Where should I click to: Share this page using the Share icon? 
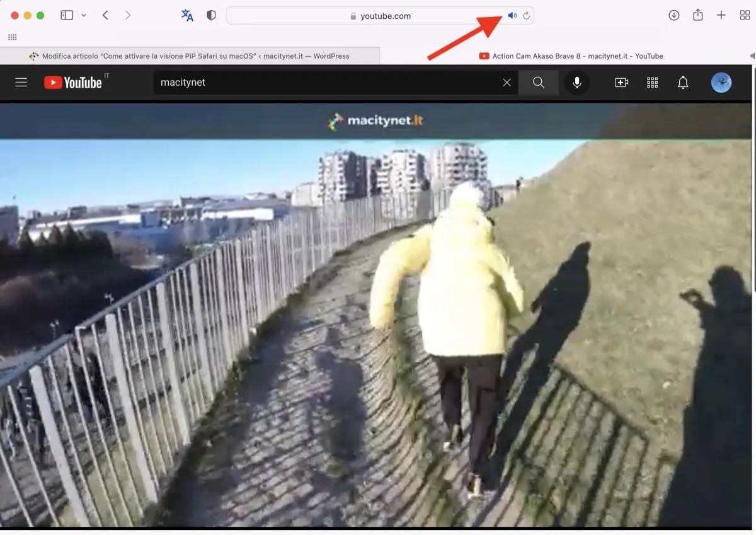pyautogui.click(x=697, y=15)
